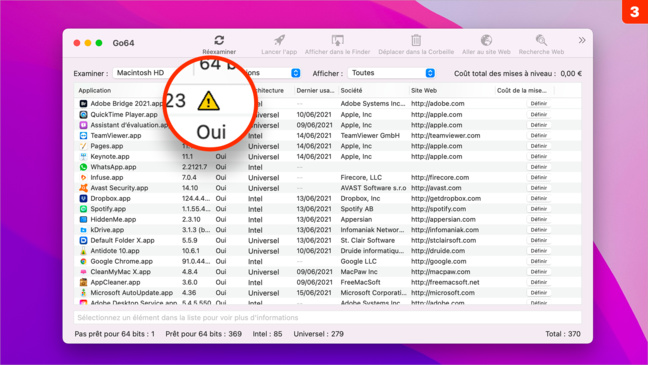Click Infuse app icon in list

point(83,177)
